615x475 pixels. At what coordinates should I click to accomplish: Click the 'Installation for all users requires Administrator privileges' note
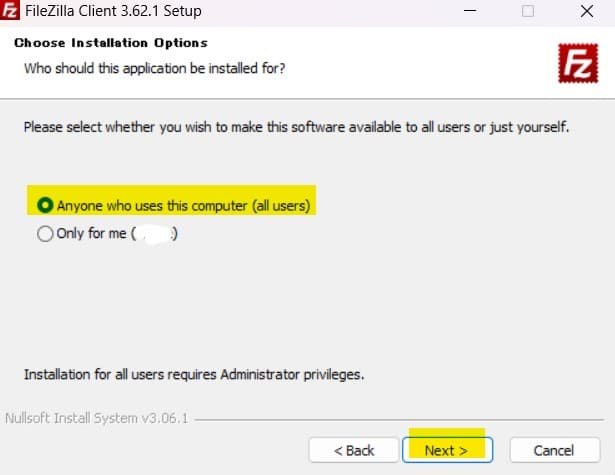point(194,375)
